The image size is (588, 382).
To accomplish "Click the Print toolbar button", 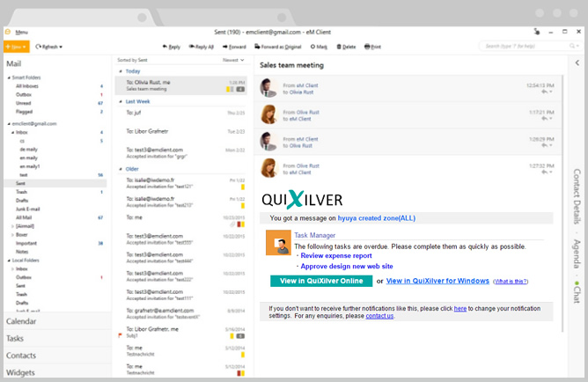I will [x=372, y=47].
